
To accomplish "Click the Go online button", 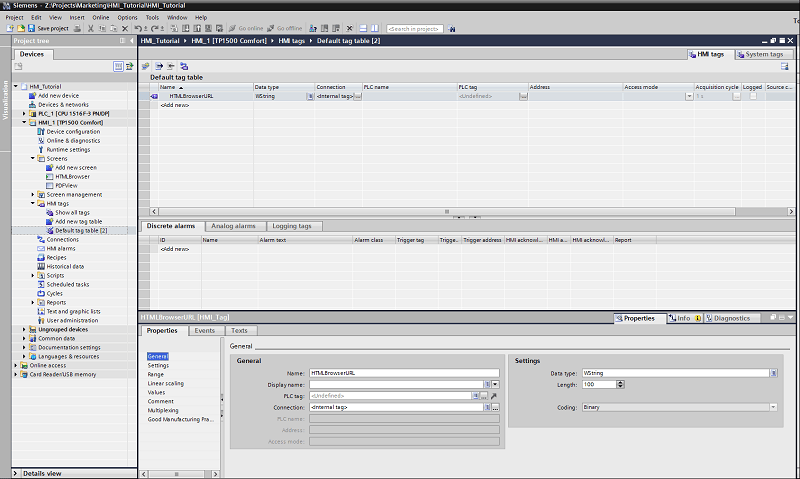I will [246, 29].
